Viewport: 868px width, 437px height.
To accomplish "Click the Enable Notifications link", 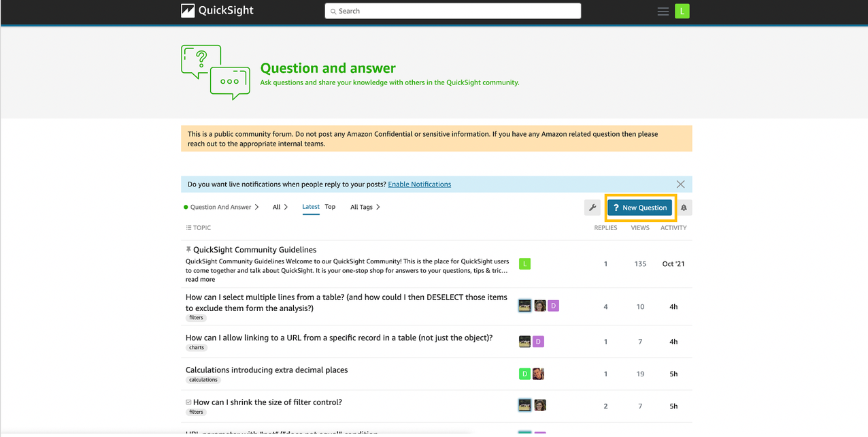I will click(x=419, y=184).
